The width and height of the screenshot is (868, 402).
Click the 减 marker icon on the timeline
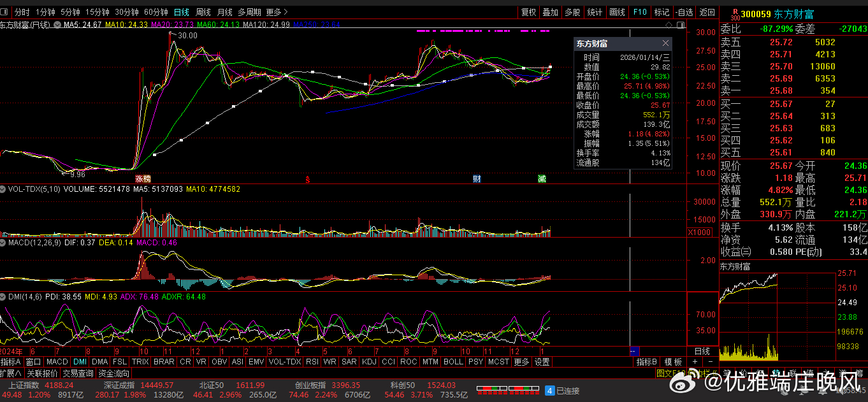[x=542, y=179]
